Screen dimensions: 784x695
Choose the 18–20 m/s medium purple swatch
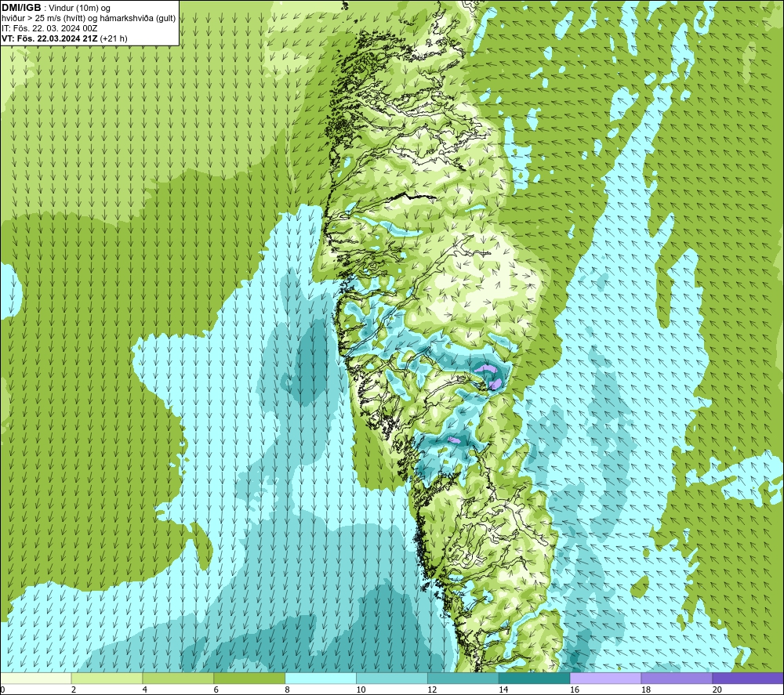pos(677,678)
